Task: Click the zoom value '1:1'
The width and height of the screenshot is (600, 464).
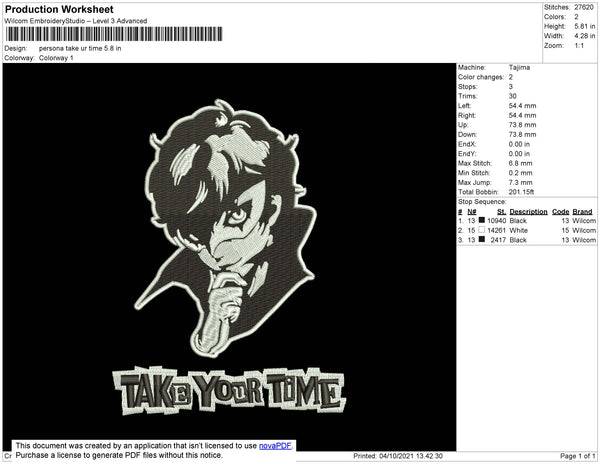Action: 579,46
